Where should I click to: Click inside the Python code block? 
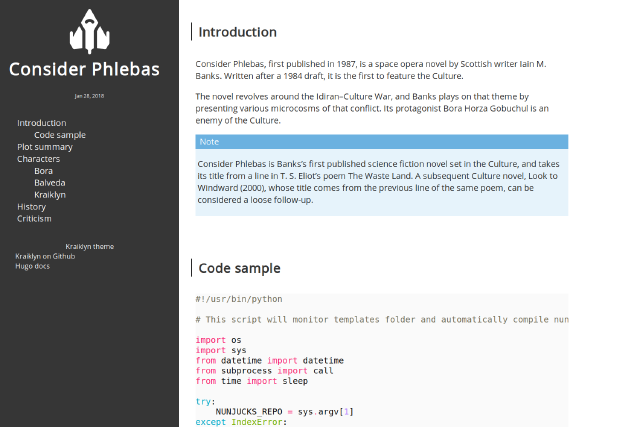[381, 360]
